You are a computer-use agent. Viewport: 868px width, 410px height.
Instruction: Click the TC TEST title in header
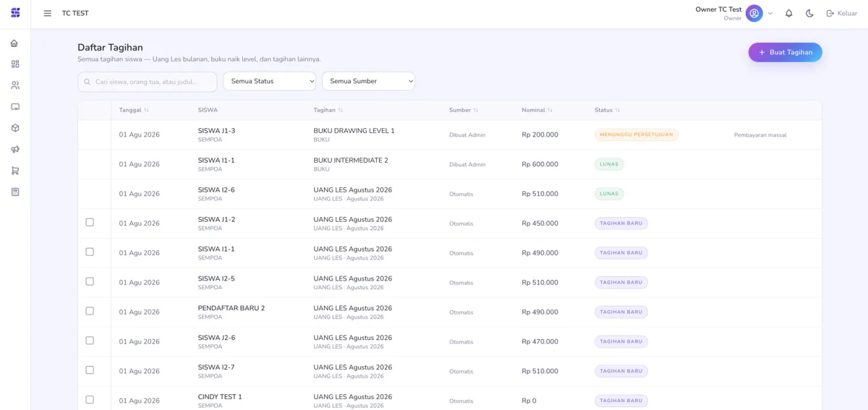tap(75, 14)
